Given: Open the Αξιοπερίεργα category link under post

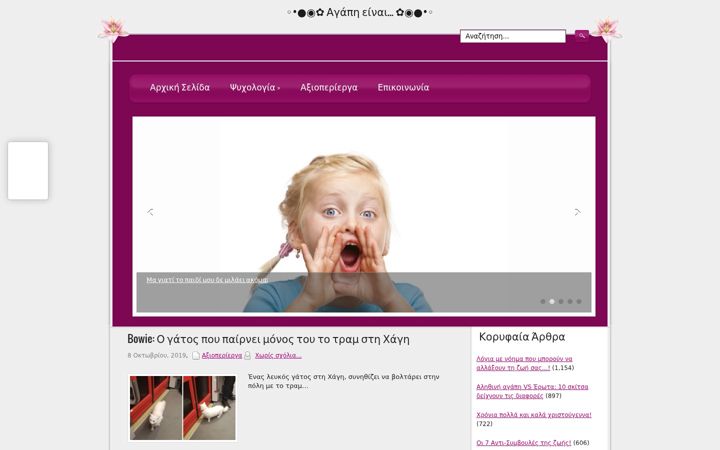Looking at the screenshot, I should pyautogui.click(x=222, y=355).
